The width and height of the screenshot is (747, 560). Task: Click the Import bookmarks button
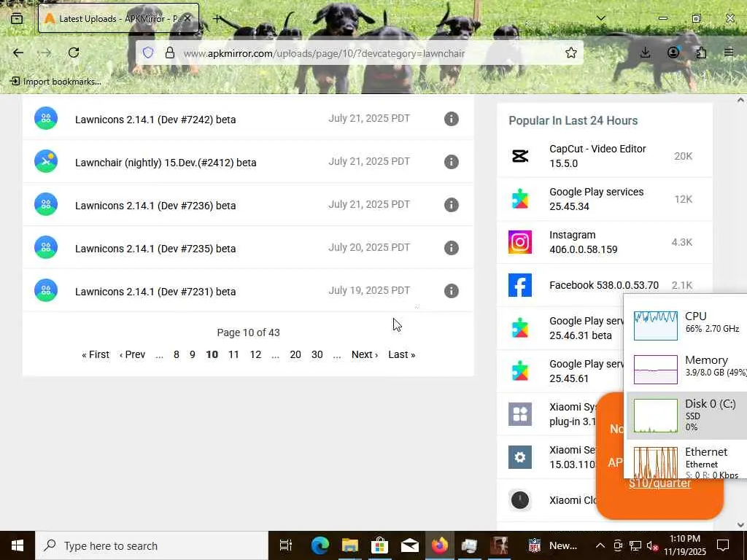[55, 82]
